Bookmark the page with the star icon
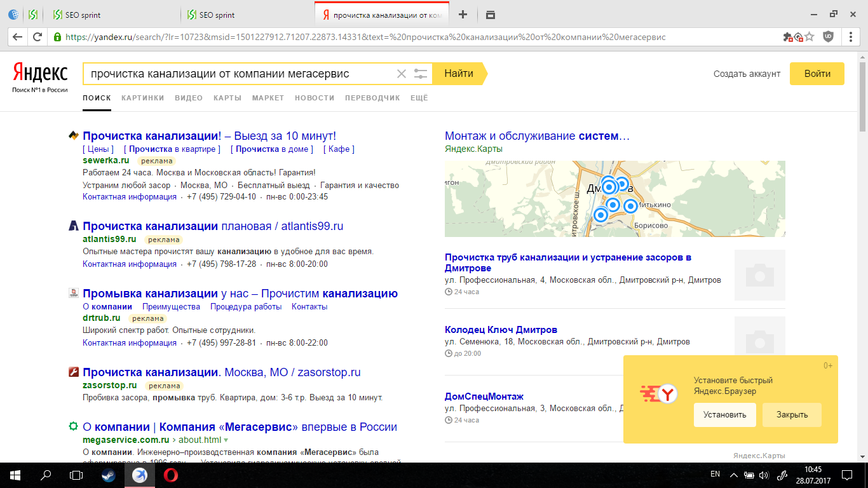Screen dimensions: 868x488 click(x=810, y=37)
